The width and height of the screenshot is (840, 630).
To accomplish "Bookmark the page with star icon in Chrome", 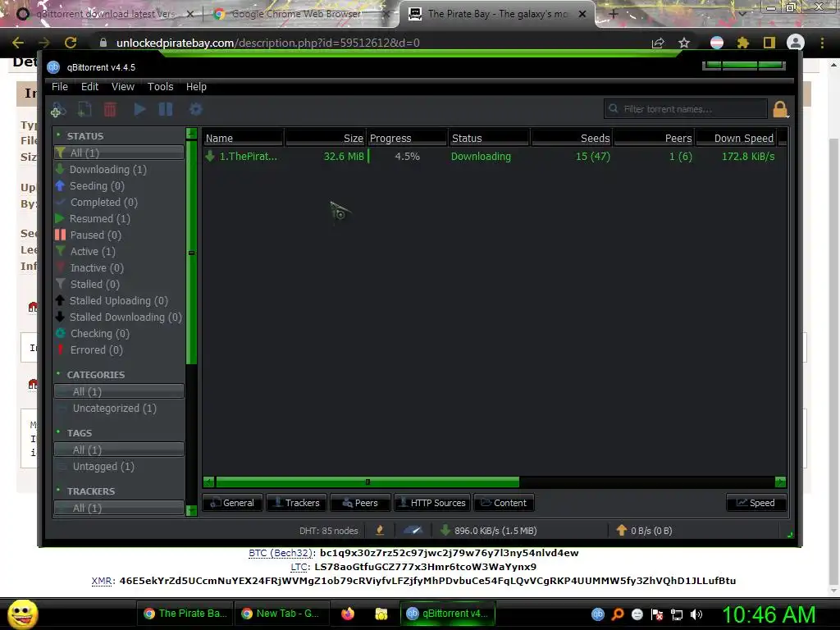I will pyautogui.click(x=684, y=43).
